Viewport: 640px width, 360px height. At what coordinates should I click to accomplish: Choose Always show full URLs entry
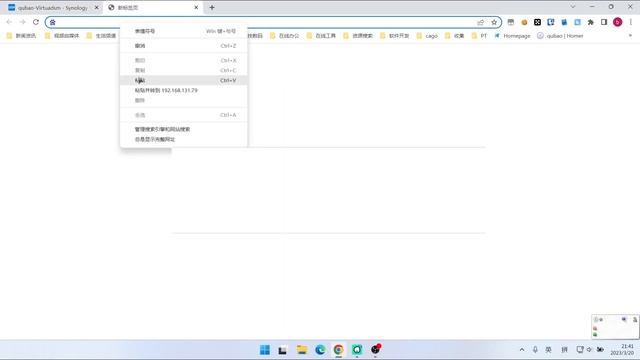(x=184, y=139)
